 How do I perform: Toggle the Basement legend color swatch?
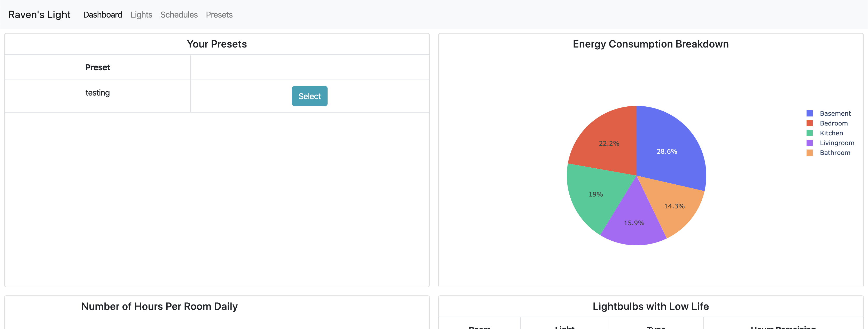tap(809, 113)
